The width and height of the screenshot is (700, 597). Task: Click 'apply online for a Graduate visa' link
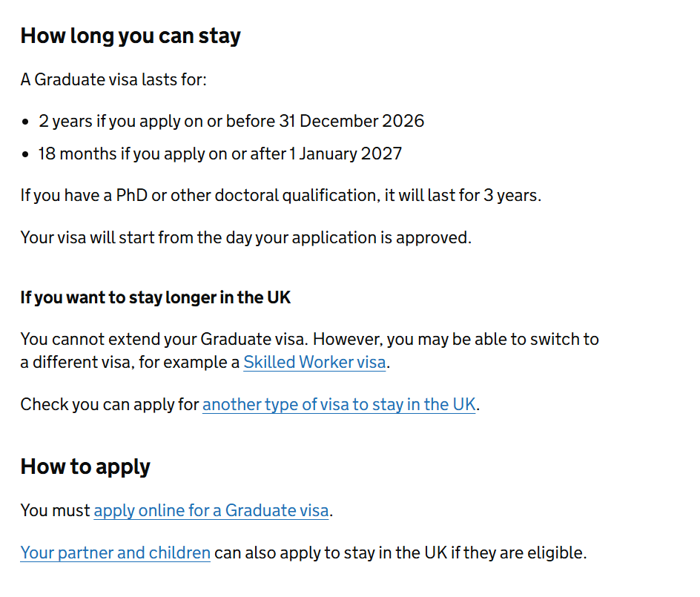(211, 510)
